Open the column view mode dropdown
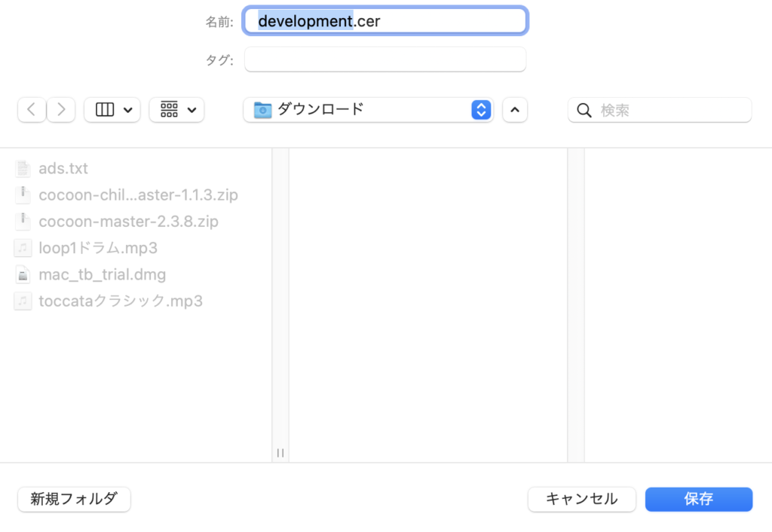772x532 pixels. tap(112, 110)
